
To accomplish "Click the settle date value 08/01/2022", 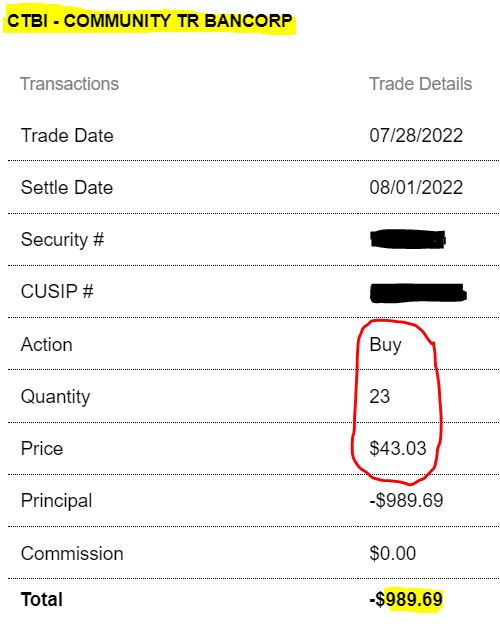I will (416, 188).
